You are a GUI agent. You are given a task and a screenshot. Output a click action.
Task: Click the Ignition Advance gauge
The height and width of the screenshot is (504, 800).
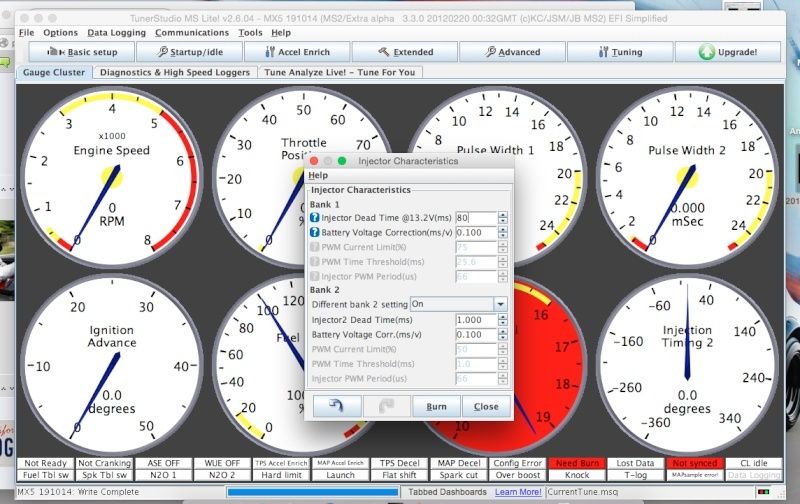[112, 365]
